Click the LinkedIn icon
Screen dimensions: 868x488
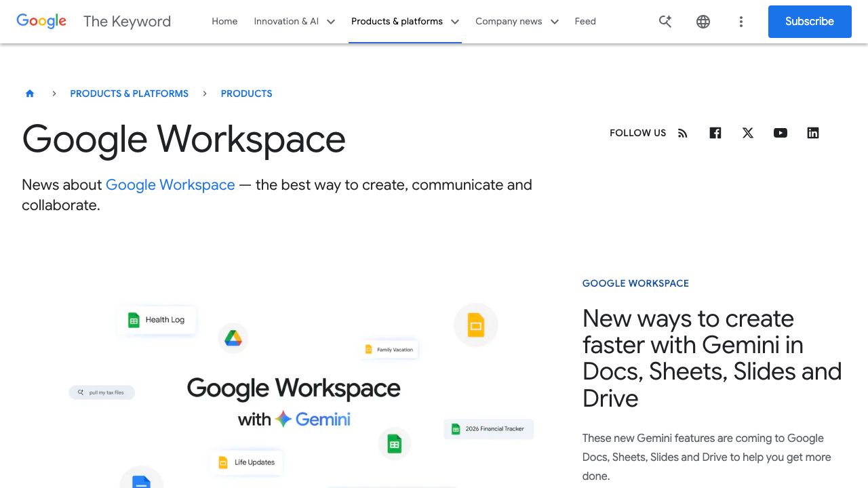[x=812, y=133]
